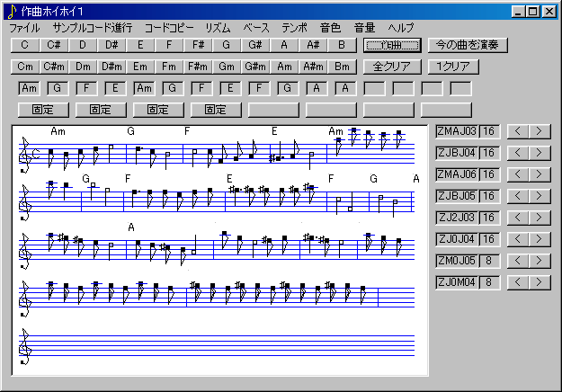Click the 作曲 compose button
The image size is (562, 392).
pos(392,45)
